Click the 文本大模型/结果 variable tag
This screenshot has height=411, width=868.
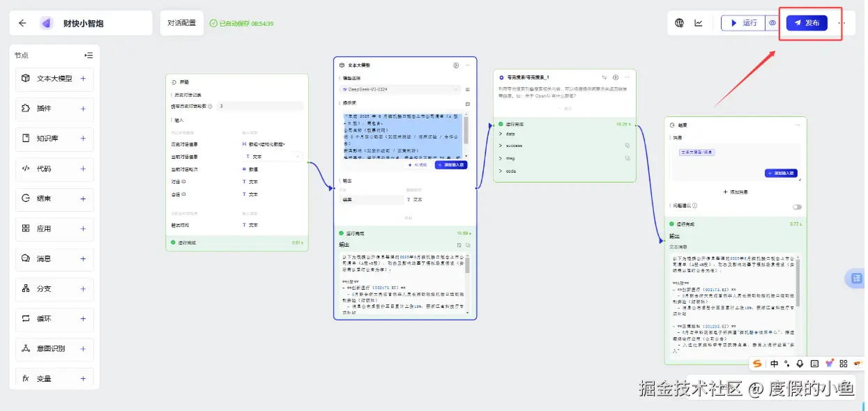[697, 152]
